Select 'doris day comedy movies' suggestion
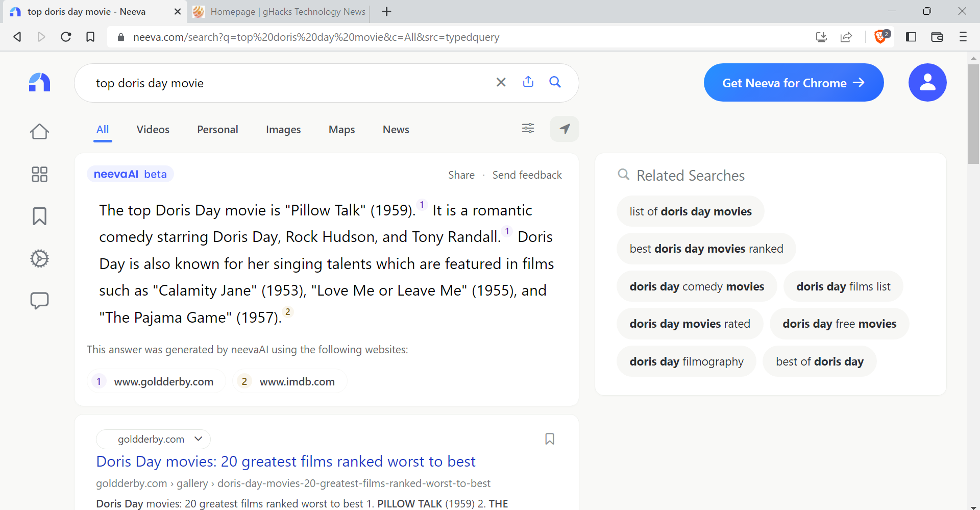 pyautogui.click(x=697, y=286)
